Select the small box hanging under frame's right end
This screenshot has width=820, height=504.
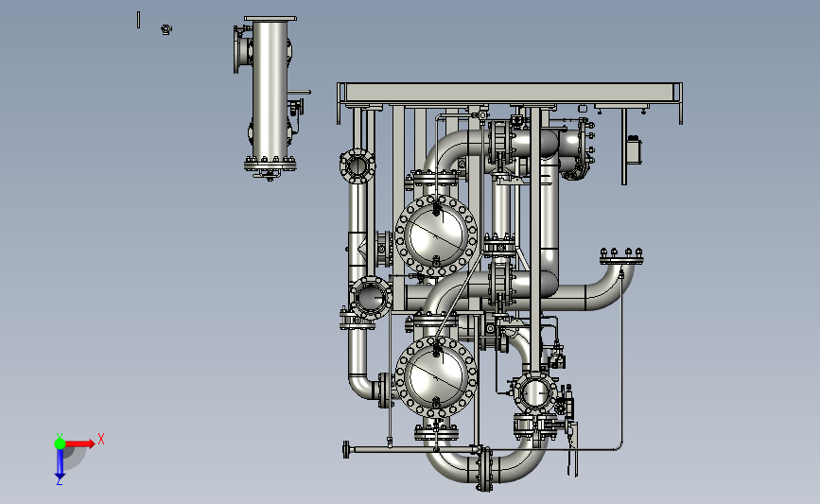[x=635, y=150]
